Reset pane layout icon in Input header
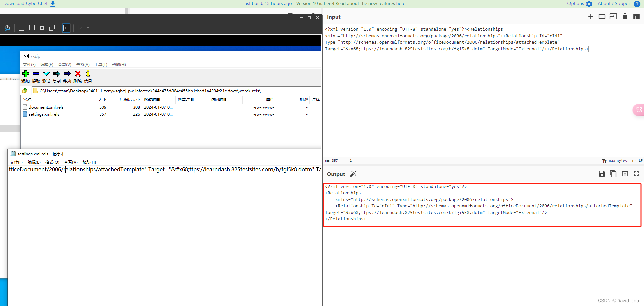Image resolution: width=644 pixels, height=306 pixels. tap(636, 16)
